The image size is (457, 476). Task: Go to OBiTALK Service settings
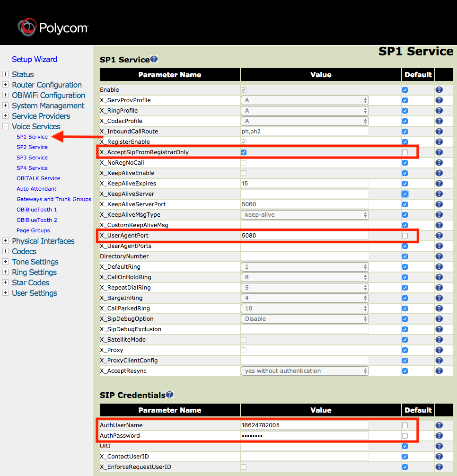tap(39, 178)
